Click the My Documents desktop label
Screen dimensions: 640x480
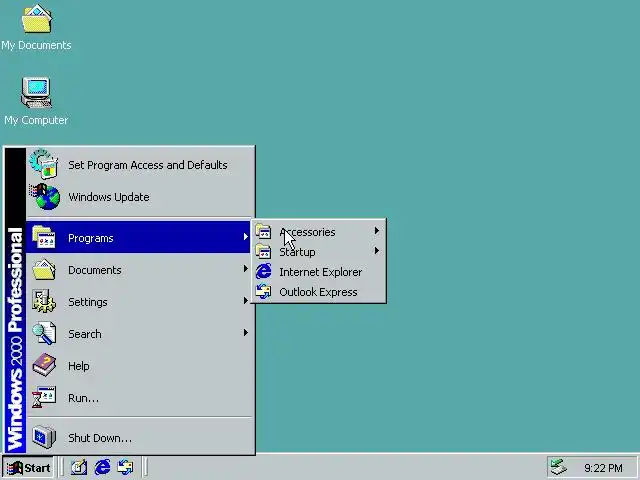(x=36, y=45)
